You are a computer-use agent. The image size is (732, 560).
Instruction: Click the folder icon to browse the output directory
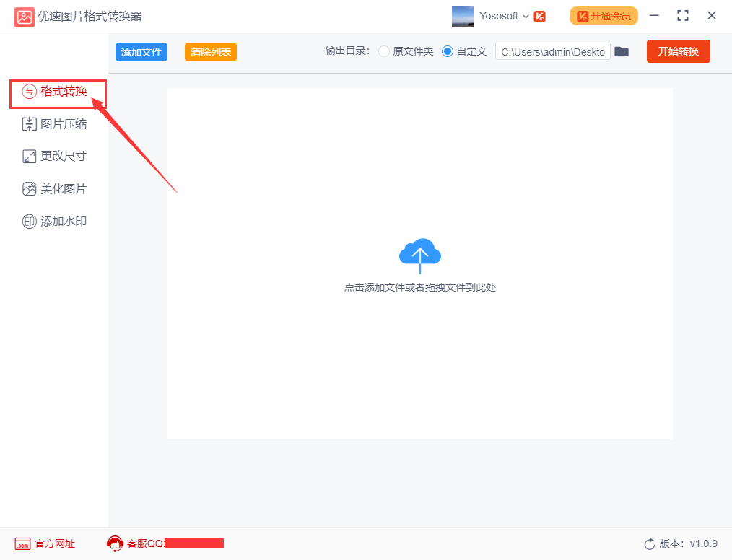(622, 51)
